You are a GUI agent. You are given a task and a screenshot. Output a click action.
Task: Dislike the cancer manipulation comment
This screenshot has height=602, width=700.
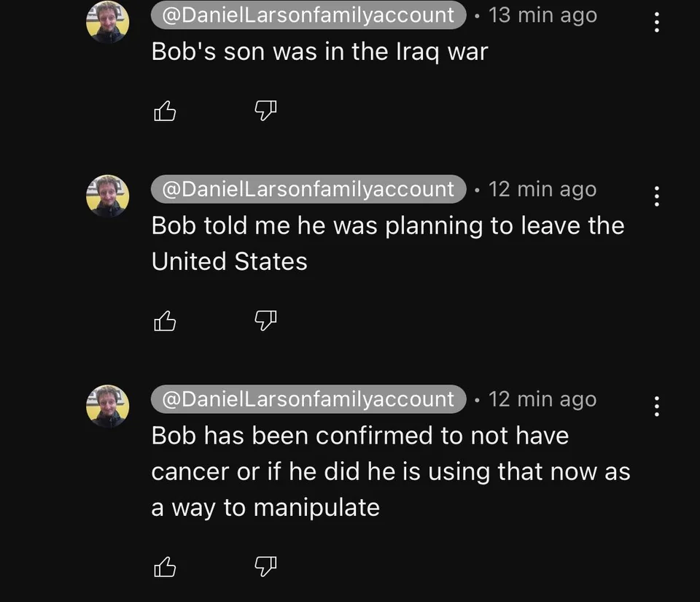click(265, 567)
